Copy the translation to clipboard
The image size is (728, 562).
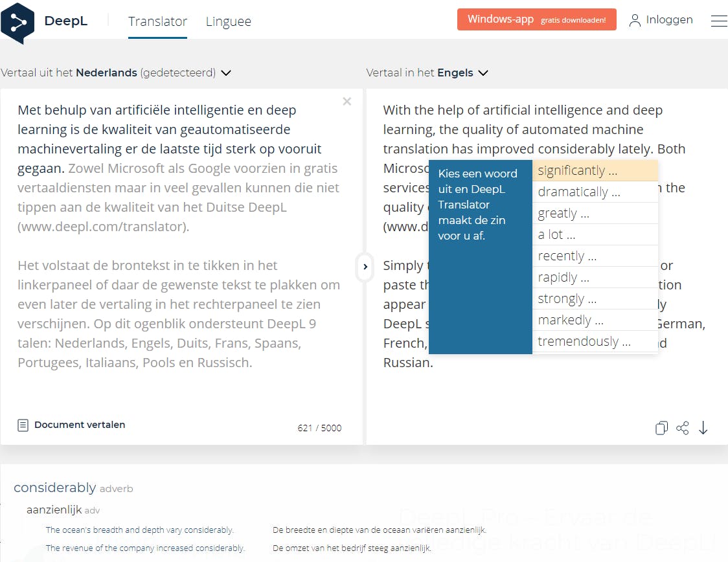(661, 428)
